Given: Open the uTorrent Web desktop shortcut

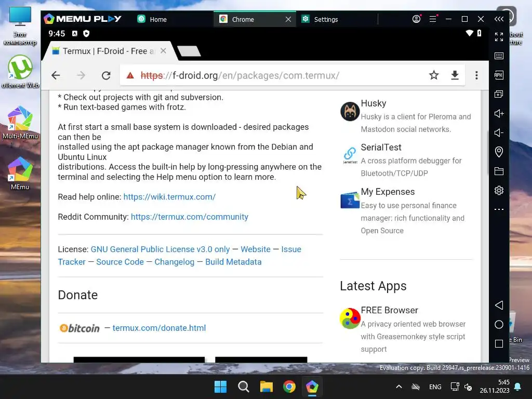Looking at the screenshot, I should pyautogui.click(x=20, y=72).
